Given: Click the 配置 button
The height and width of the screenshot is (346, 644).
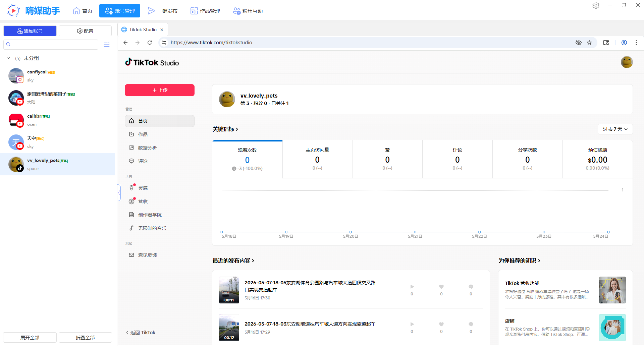Looking at the screenshot, I should click(85, 31).
